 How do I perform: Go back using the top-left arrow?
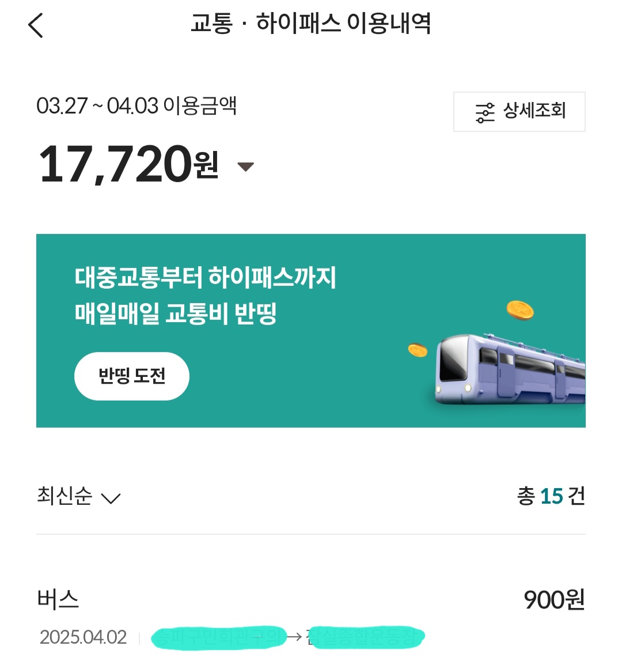36,25
